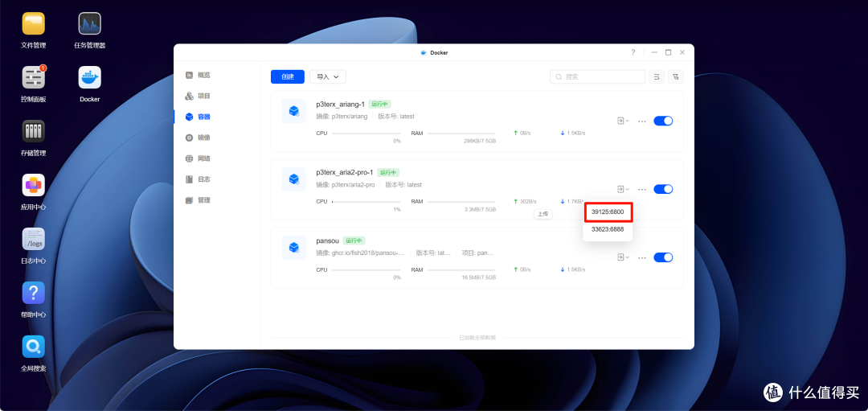The height and width of the screenshot is (411, 868).
Task: Click container name pansou
Action: coord(328,240)
